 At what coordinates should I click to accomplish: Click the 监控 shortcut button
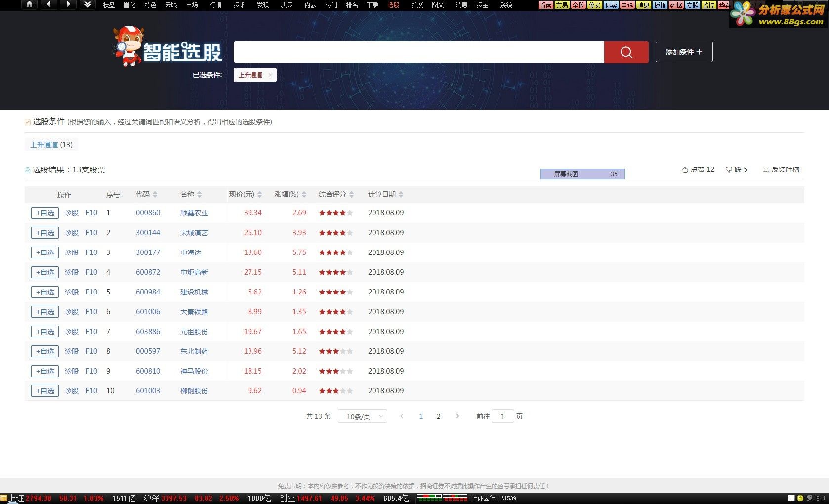click(x=708, y=5)
